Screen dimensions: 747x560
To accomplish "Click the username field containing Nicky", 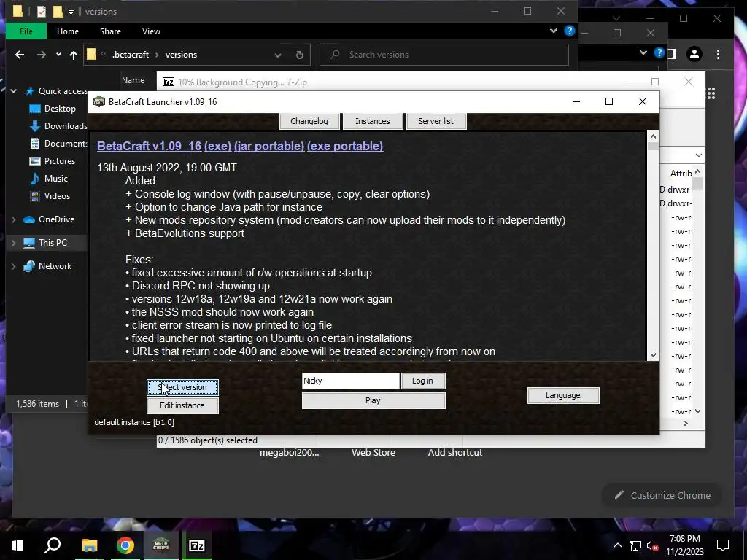I will tap(351, 381).
